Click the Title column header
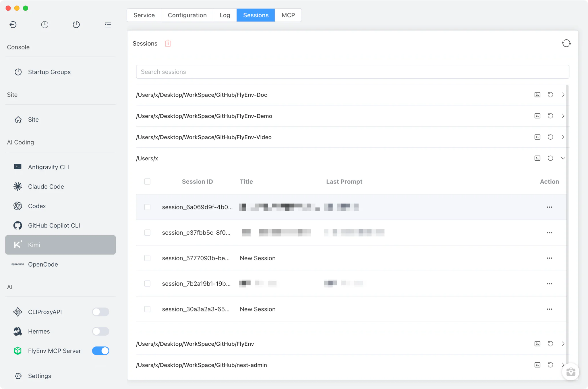This screenshot has height=389, width=588. tap(246, 182)
